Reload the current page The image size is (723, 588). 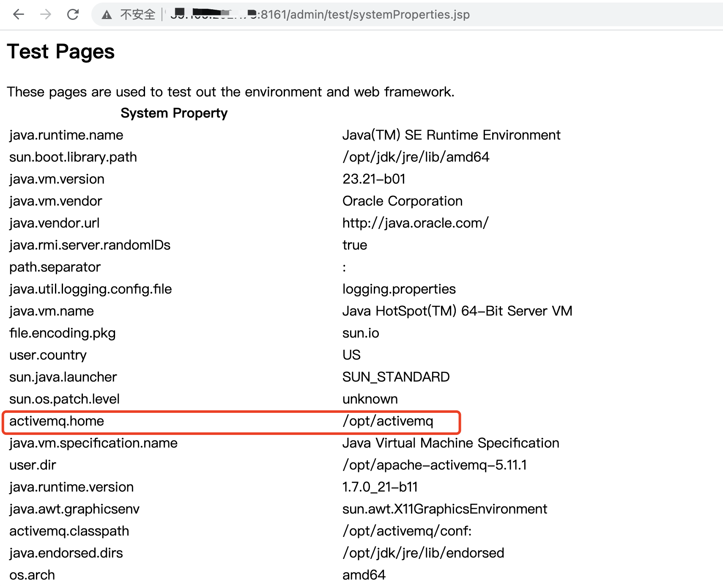pyautogui.click(x=73, y=14)
